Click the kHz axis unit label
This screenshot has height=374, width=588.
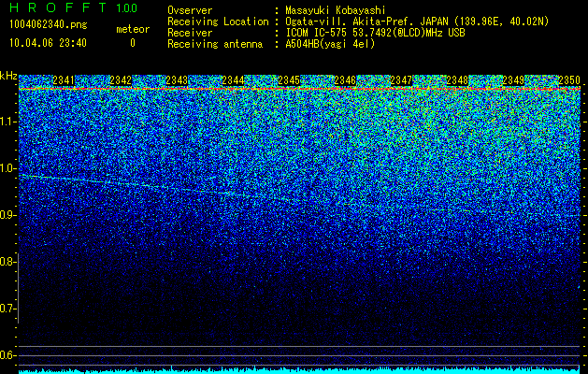point(8,76)
